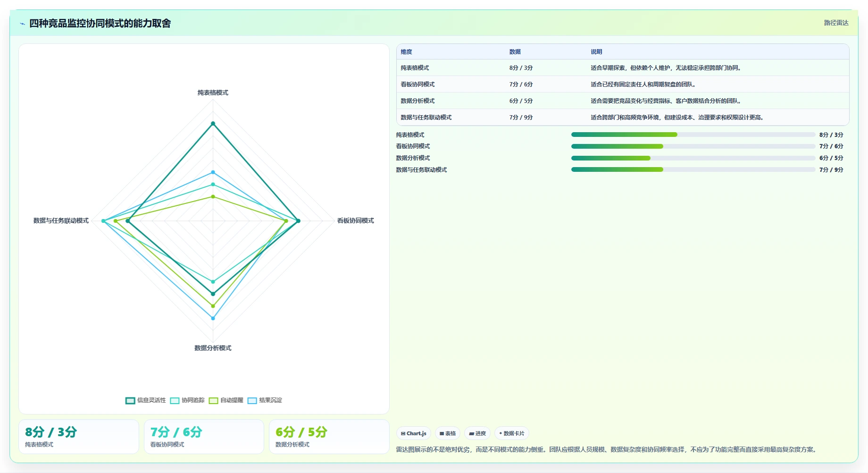Click the dark-teal data point on 看板协同模式 axis
This screenshot has height=473, width=868.
[298, 221]
